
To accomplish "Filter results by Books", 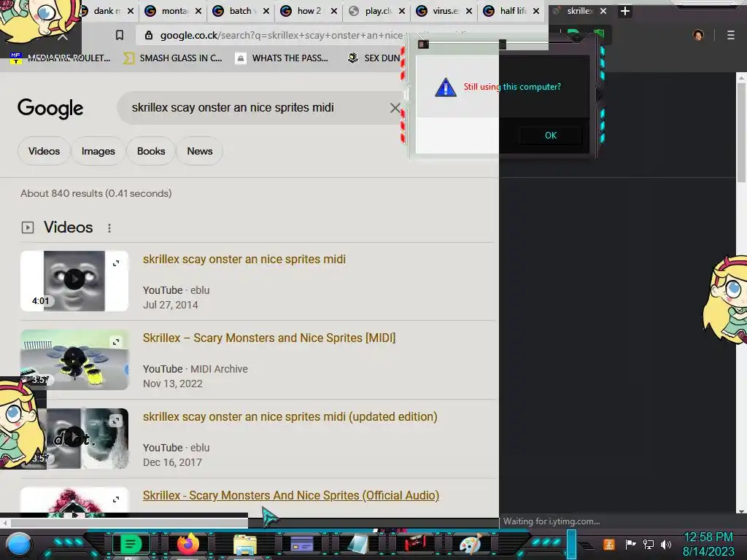I will click(x=151, y=151).
